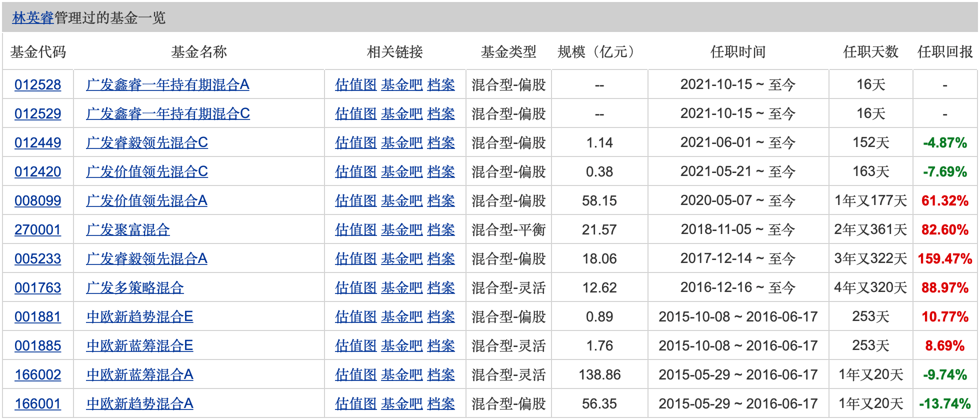Open the 林英睿 manager name link
980x420 pixels.
(x=32, y=18)
